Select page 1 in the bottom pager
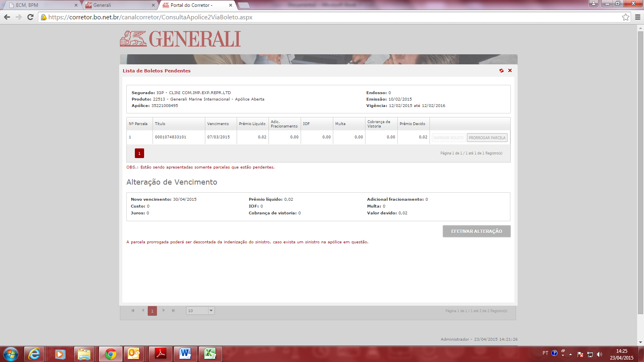This screenshot has width=644, height=362. (x=152, y=311)
